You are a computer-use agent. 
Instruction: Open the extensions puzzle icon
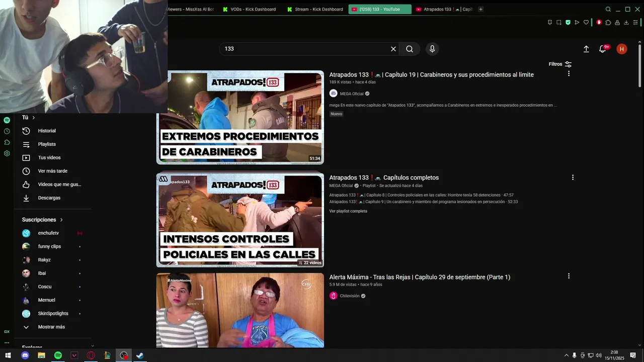[x=608, y=22]
